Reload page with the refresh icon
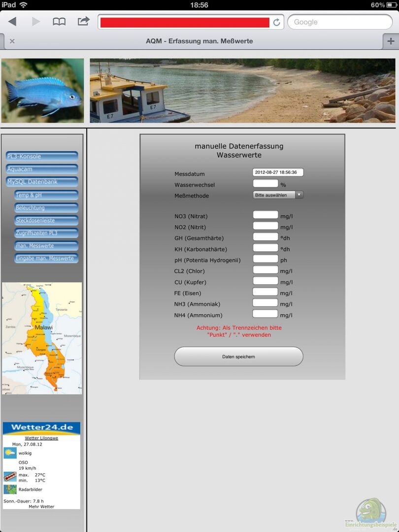Image resolution: width=399 pixels, height=532 pixels. 276,22
